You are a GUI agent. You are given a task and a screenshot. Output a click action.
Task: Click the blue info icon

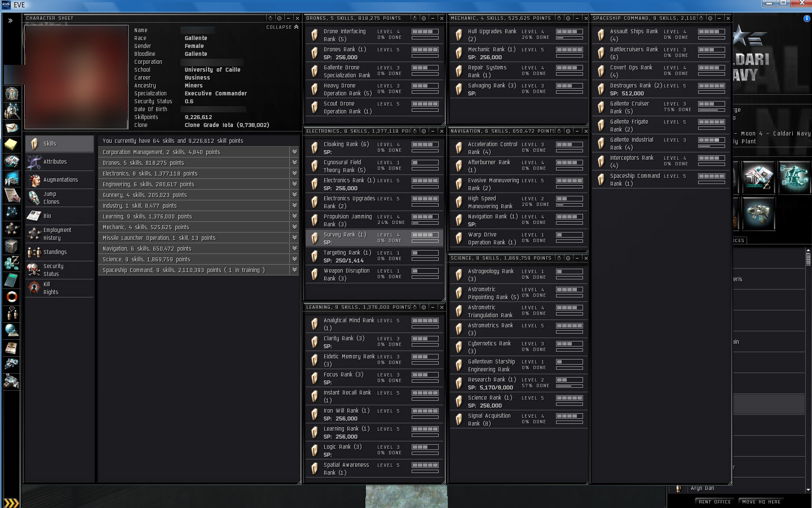806,19
